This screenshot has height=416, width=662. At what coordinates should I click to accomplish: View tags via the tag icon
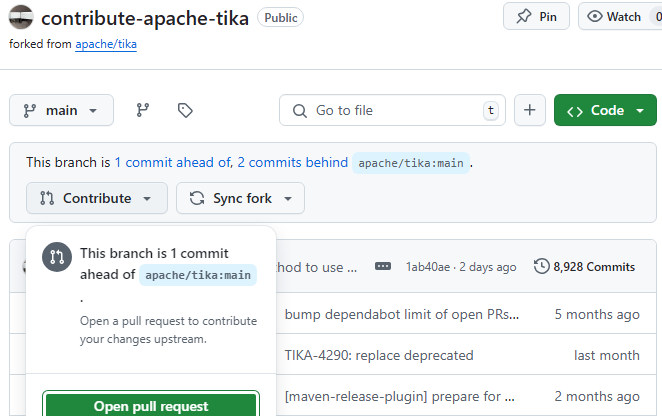[x=185, y=110]
